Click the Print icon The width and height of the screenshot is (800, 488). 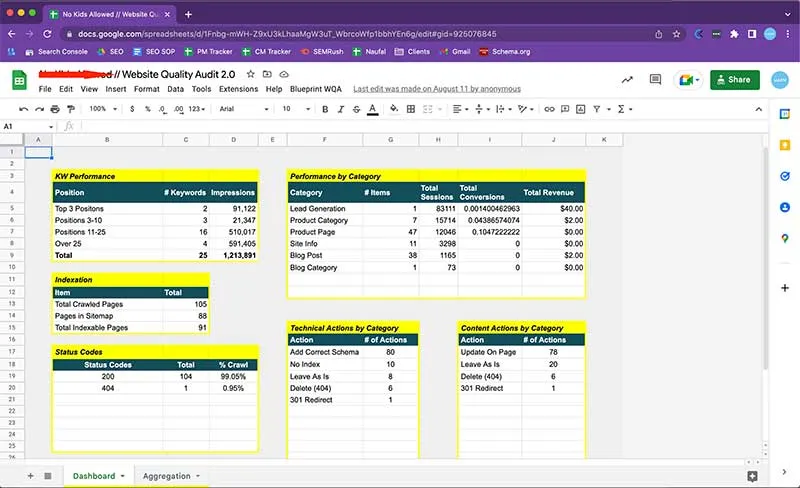(x=55, y=109)
